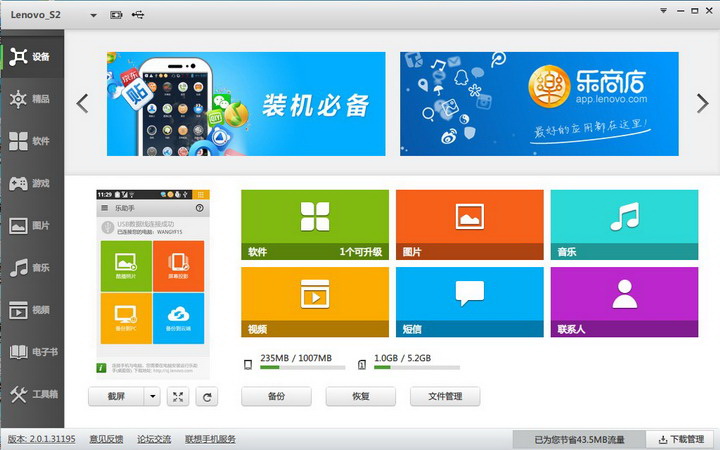Select the 音乐 sidebar section
Viewport: 720px width, 450px height.
32,268
